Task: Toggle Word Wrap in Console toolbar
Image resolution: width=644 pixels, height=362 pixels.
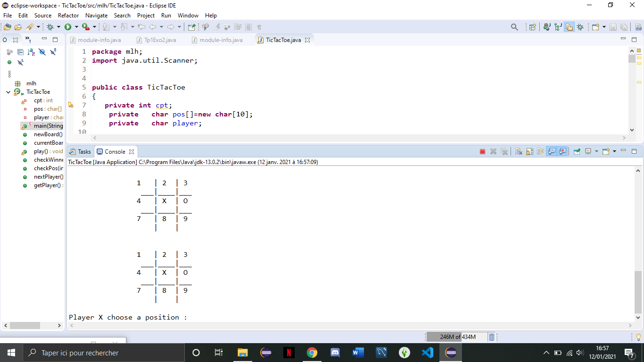Action: click(x=540, y=151)
